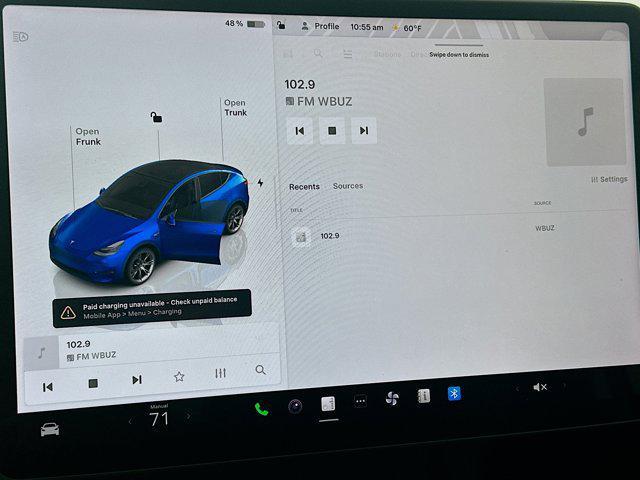Open the climate fan app
The height and width of the screenshot is (480, 640).
click(392, 398)
